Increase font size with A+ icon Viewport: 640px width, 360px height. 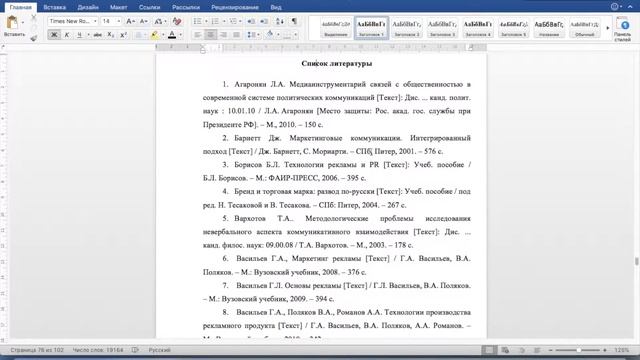tap(131, 21)
